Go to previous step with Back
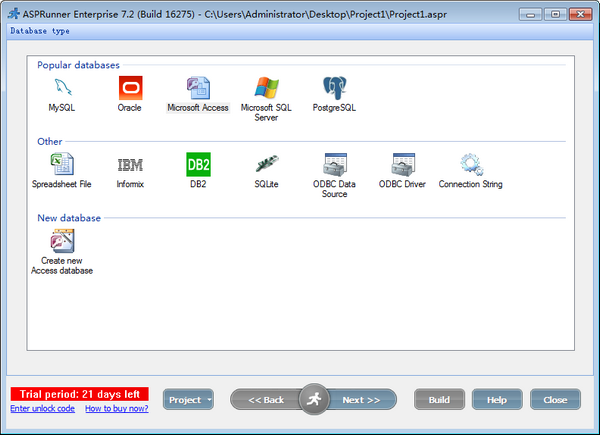Viewport: 600px width, 435px height. pyautogui.click(x=265, y=400)
